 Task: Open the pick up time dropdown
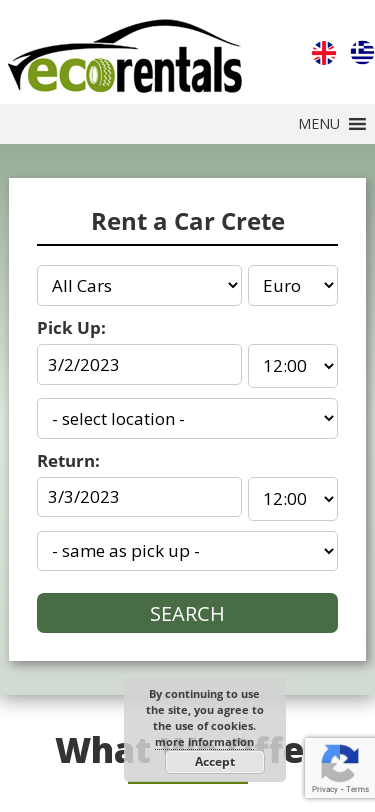coord(293,366)
